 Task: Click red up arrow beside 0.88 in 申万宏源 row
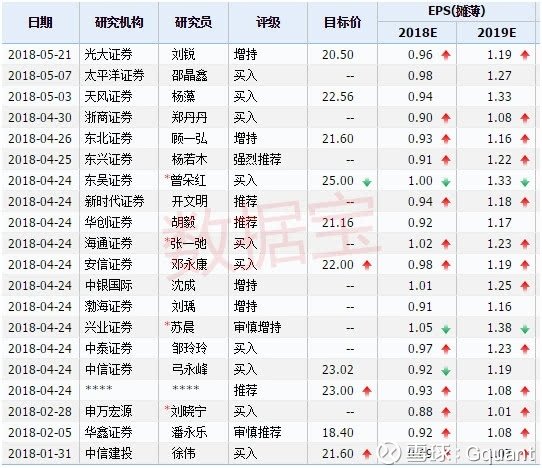(x=446, y=412)
